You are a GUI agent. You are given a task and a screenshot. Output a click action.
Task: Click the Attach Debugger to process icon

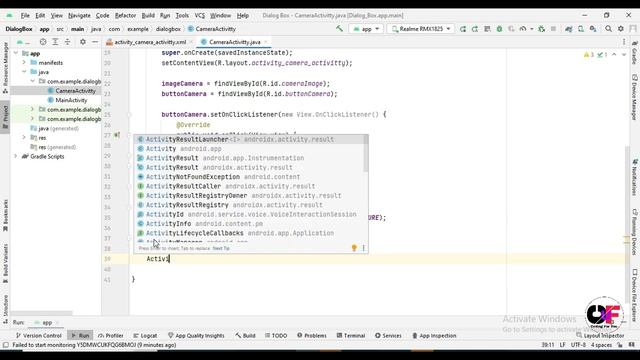point(542,29)
